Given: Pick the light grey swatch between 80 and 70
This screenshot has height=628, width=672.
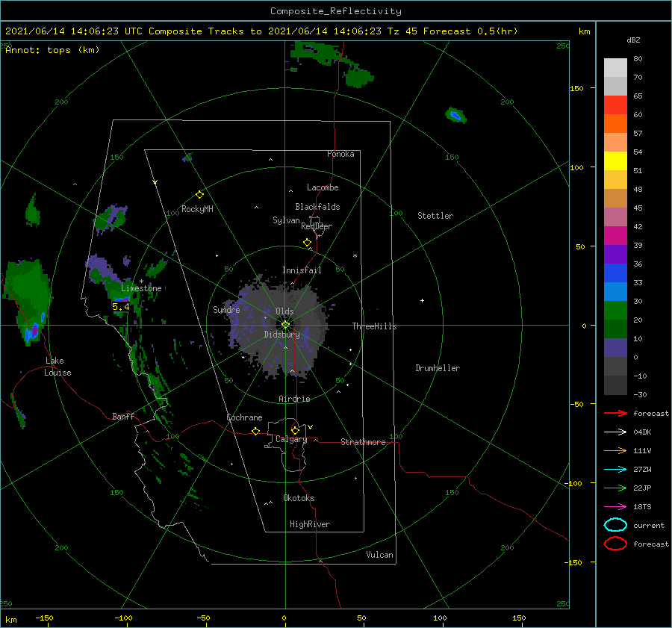Looking at the screenshot, I should tap(615, 67).
